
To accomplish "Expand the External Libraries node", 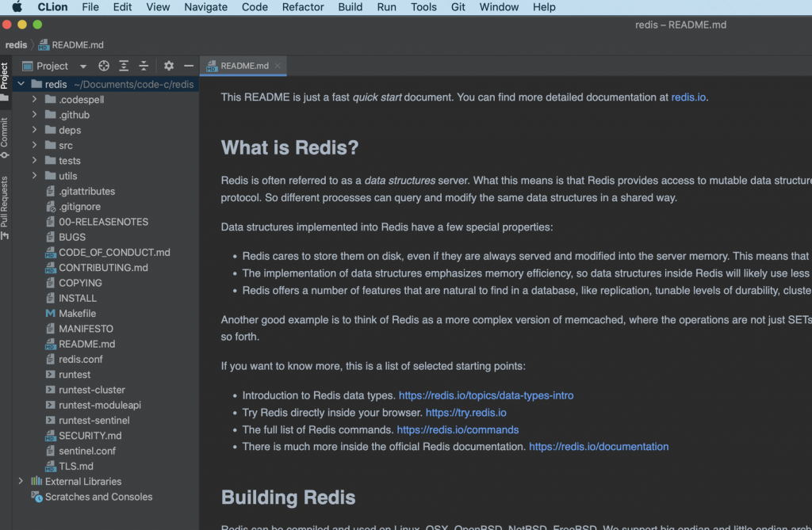I will [x=21, y=481].
